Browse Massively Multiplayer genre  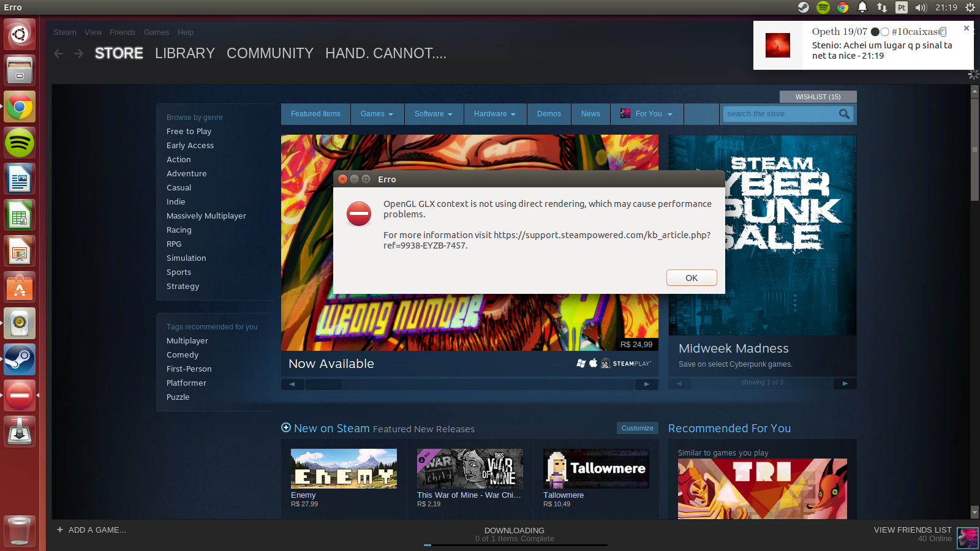[206, 216]
